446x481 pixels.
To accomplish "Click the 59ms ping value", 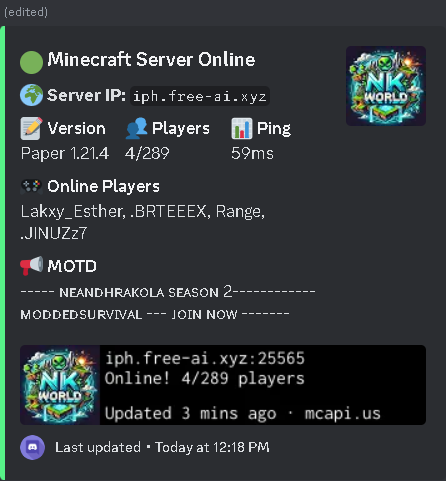I will [x=252, y=153].
